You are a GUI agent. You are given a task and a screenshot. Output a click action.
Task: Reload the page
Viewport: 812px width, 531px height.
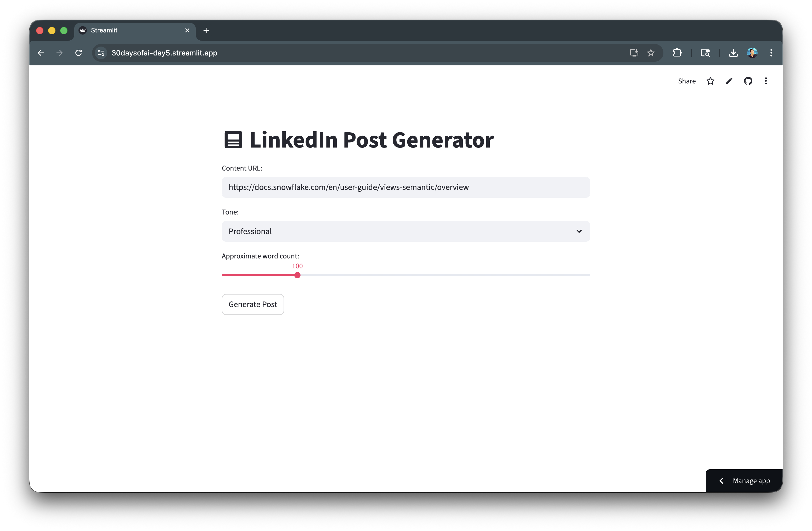tap(78, 53)
